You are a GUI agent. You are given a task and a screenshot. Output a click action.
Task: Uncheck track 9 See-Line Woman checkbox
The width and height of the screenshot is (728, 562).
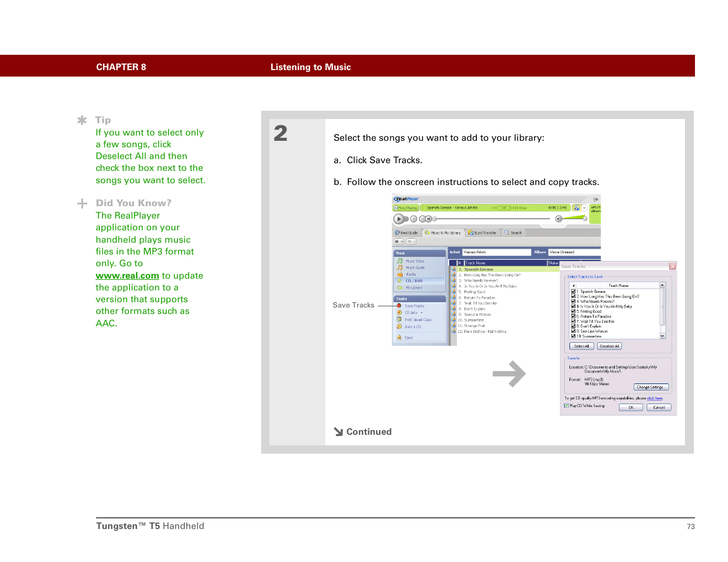tap(573, 331)
